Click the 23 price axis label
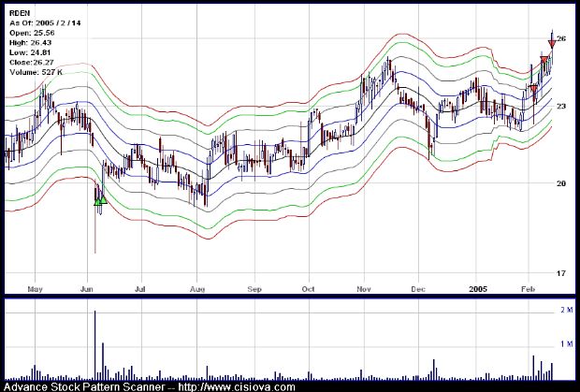 click(561, 106)
